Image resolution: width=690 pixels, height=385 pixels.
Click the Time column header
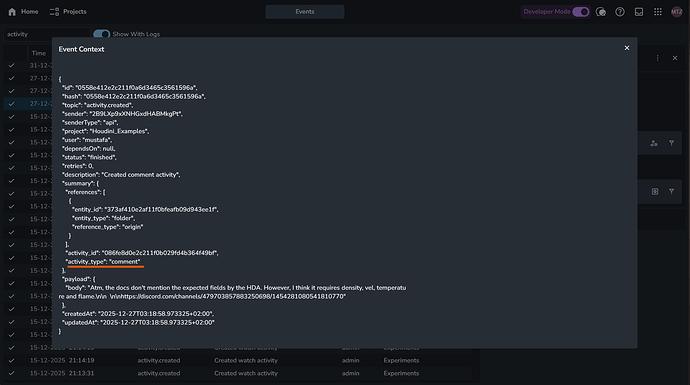[39, 53]
